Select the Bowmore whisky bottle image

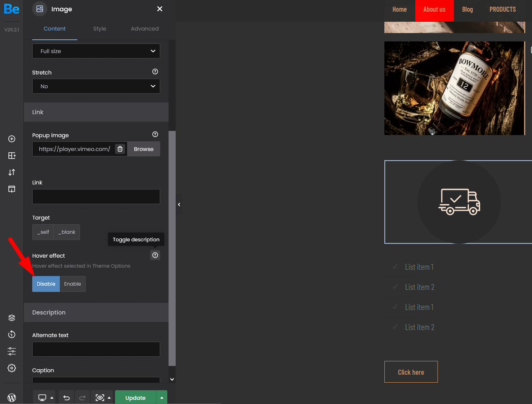tap(454, 88)
